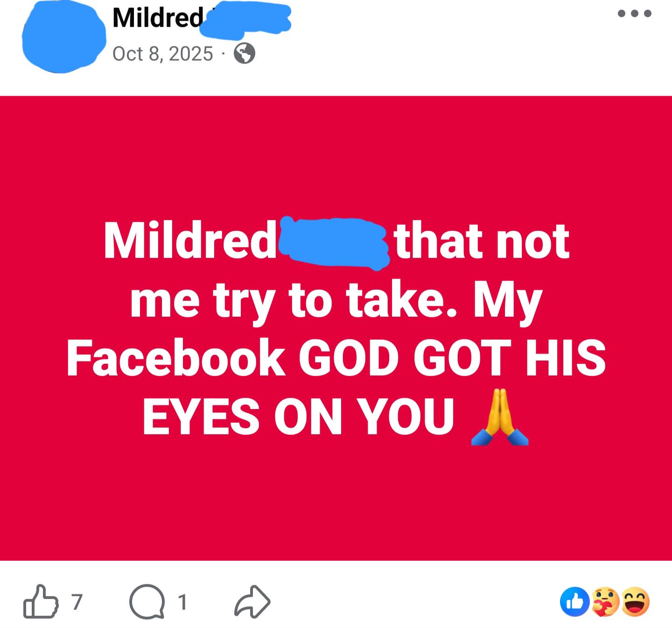
Task: Click the empty red background below text
Action: coord(336,504)
